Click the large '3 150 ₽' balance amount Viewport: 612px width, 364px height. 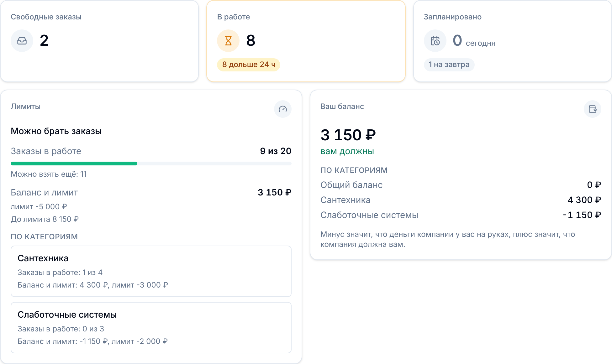(348, 135)
